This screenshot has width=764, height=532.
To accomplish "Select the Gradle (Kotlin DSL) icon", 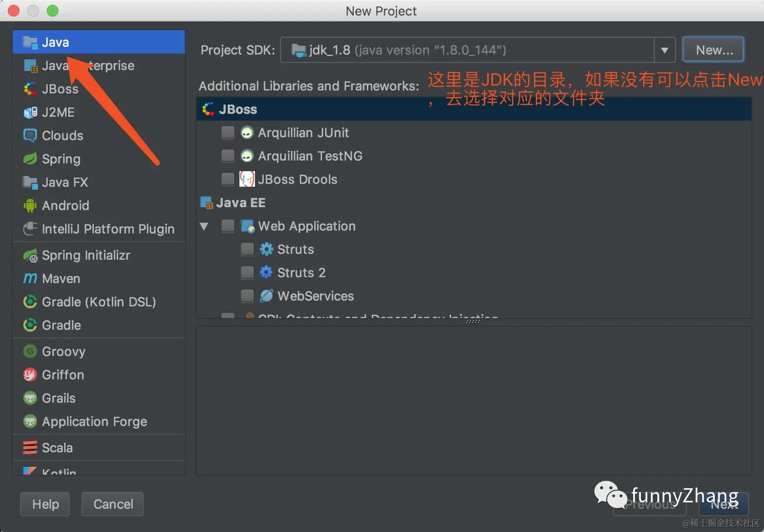I will pyautogui.click(x=30, y=301).
